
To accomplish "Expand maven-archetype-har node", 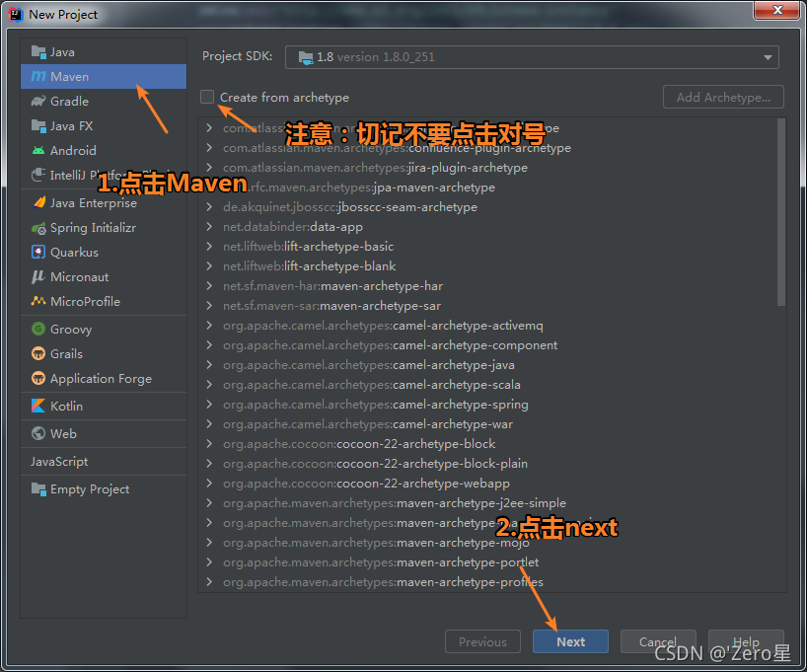I will click(209, 286).
